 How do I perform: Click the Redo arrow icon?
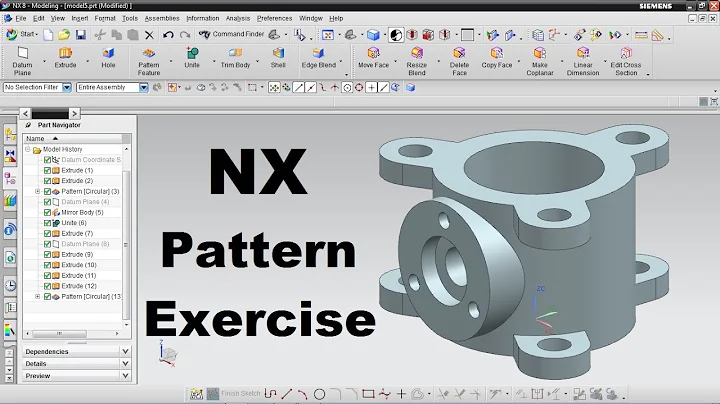tap(185, 35)
